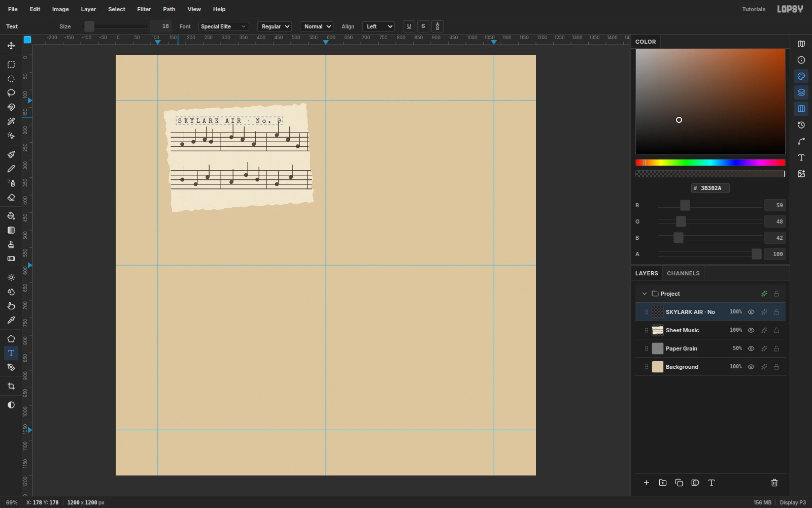Select the Pencil tool

(x=11, y=169)
